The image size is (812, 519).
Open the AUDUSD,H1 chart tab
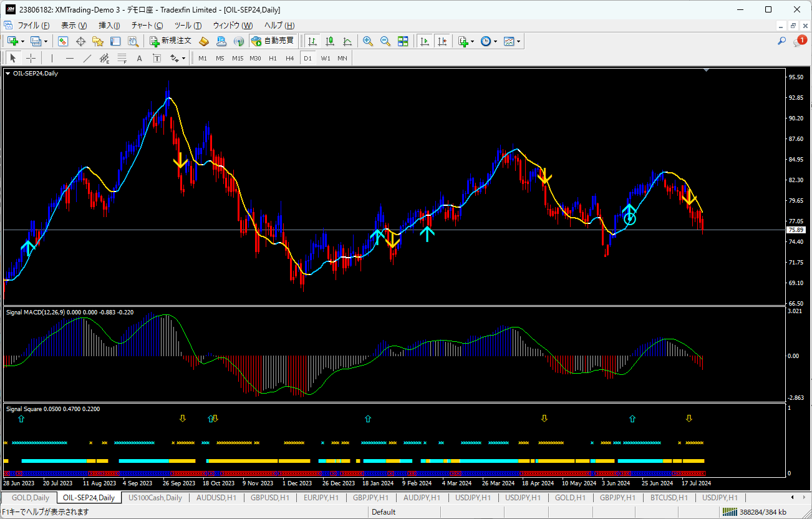[216, 497]
